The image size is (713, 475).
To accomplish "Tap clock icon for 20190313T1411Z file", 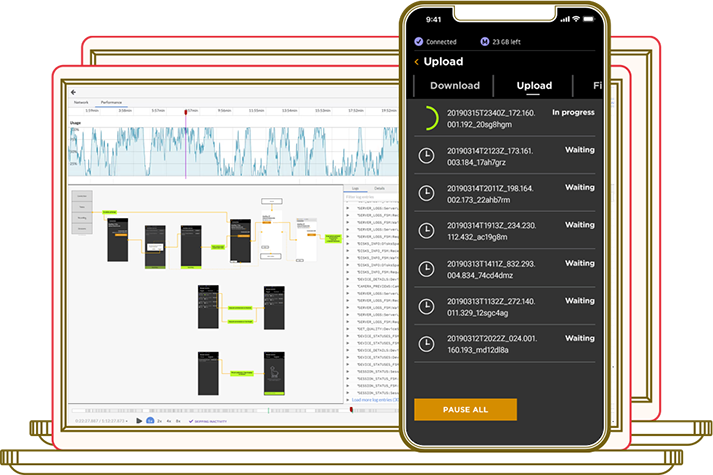I will point(426,269).
